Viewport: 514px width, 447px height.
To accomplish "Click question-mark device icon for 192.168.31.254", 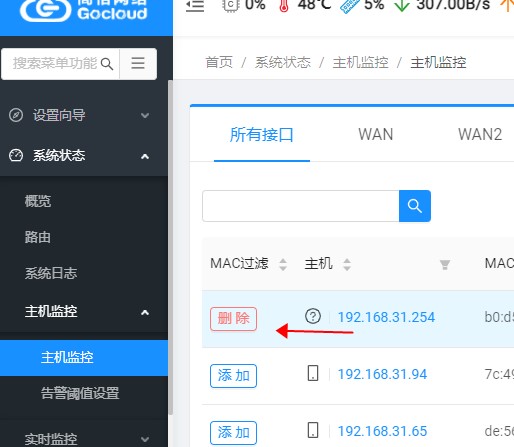I will pos(313,316).
